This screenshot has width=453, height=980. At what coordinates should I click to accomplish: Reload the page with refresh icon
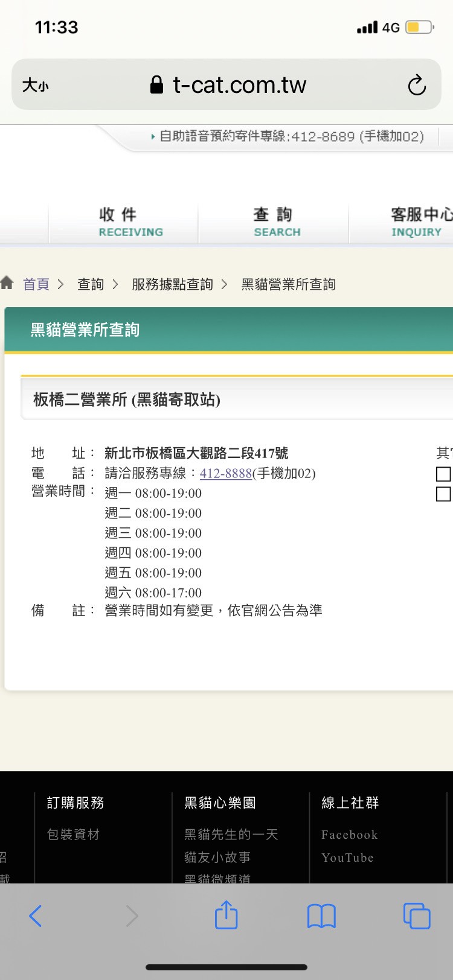[417, 85]
